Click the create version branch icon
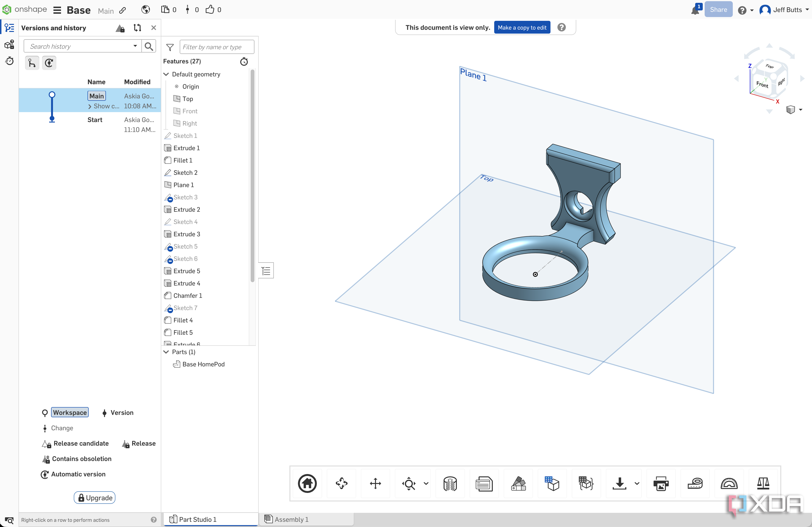Viewport: 812px width, 527px height. (x=32, y=63)
